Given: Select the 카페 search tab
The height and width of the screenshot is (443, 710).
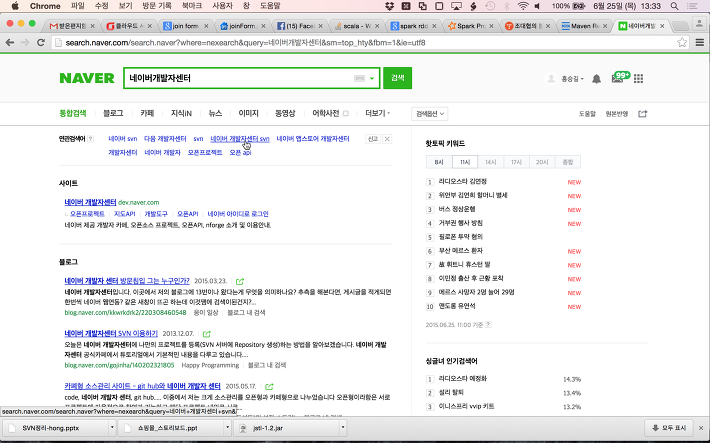Looking at the screenshot, I should 147,113.
